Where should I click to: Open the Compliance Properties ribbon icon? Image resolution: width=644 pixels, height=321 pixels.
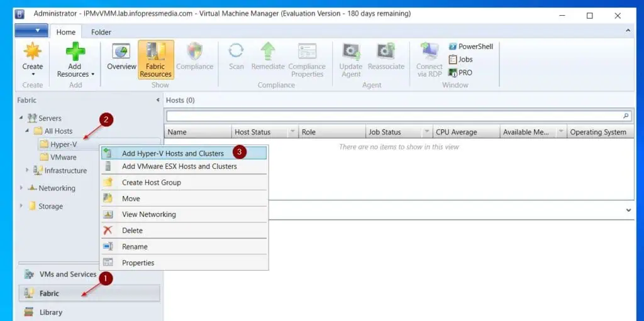point(307,52)
